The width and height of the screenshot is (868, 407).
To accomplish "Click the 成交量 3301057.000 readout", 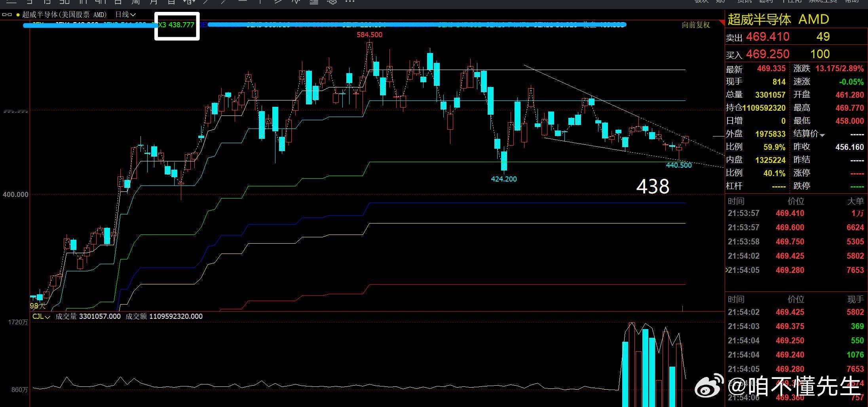I will [88, 316].
